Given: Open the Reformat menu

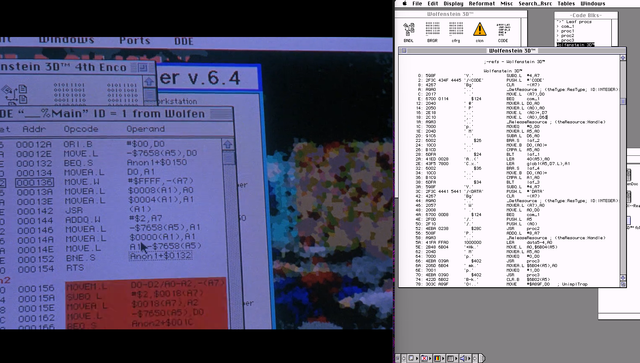Looking at the screenshot, I should coord(482,3).
